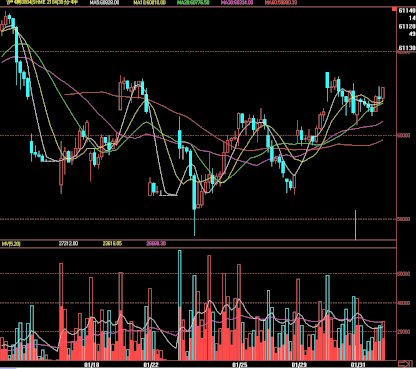Click the 61140 price value

(x=407, y=11)
